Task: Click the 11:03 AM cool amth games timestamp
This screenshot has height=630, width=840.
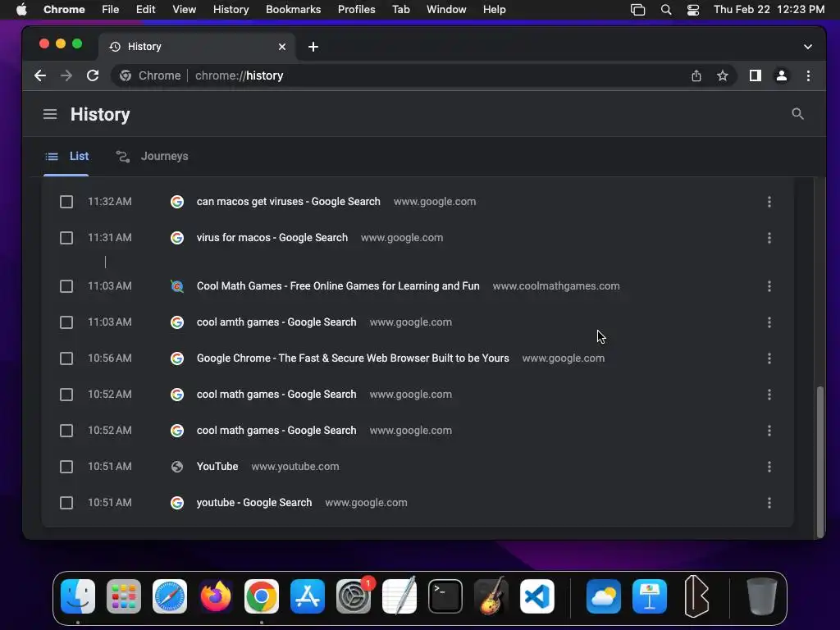Action: (110, 322)
